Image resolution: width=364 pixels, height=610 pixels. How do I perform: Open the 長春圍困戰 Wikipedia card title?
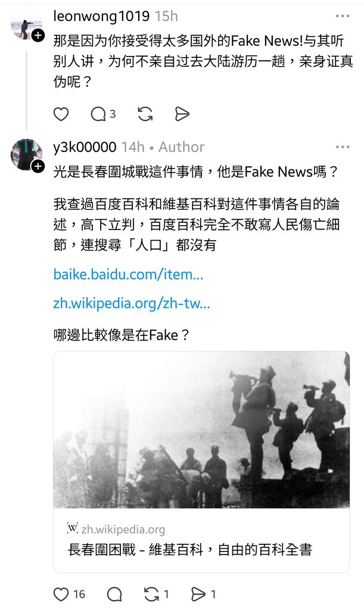[190, 549]
